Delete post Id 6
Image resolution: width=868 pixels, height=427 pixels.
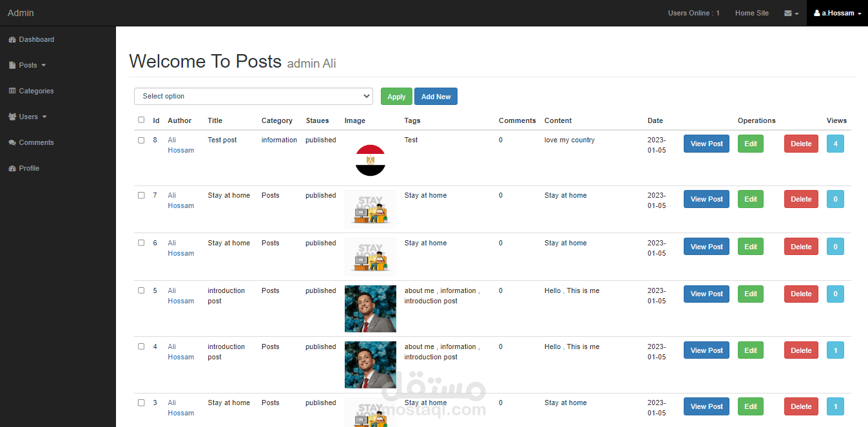click(x=801, y=247)
